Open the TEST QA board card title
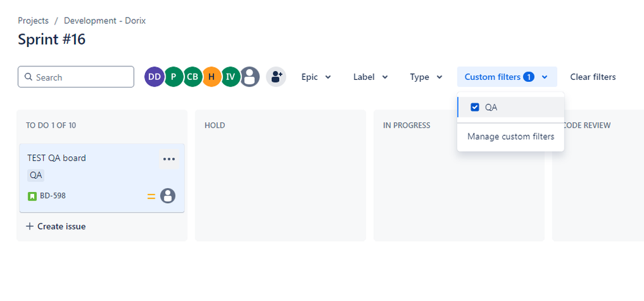 (x=57, y=158)
